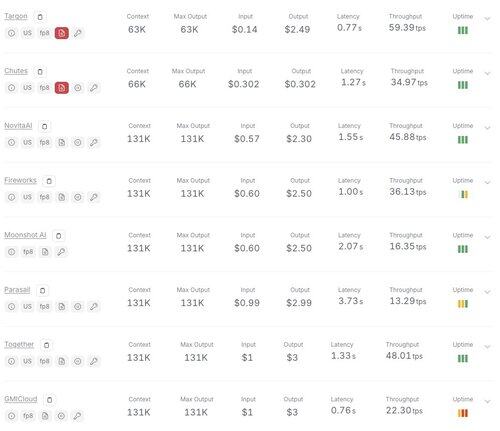This screenshot has width=500, height=431.
Task: Click the info icon in NovitaAI row
Action: pyautogui.click(x=11, y=142)
